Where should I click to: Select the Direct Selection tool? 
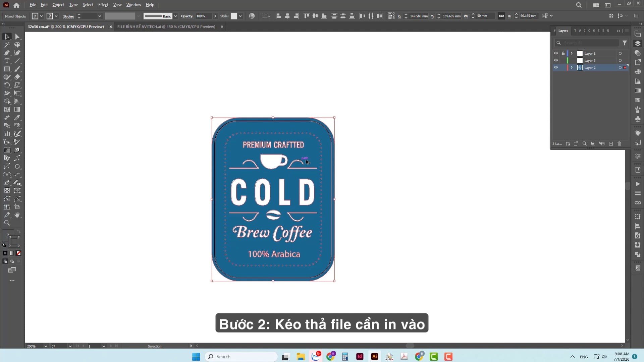[17, 37]
